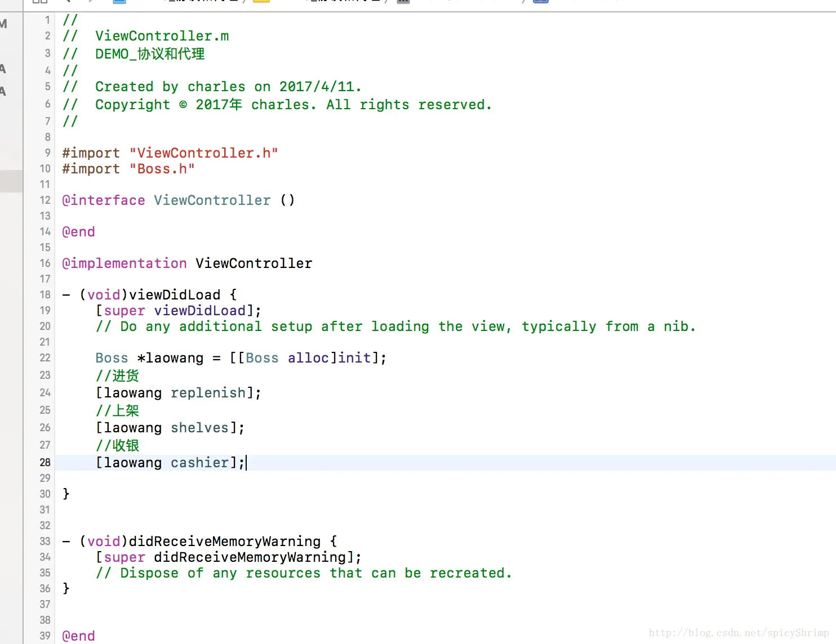Click the "@interface" keyword
This screenshot has height=644, width=836.
click(104, 200)
